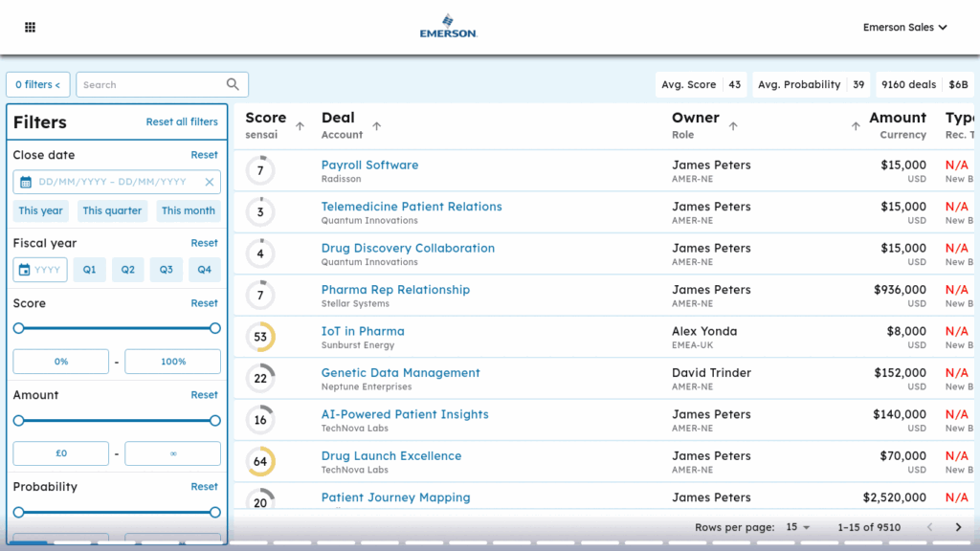Image resolution: width=980 pixels, height=551 pixels.
Task: Click the Close date range input
Action: click(x=117, y=182)
